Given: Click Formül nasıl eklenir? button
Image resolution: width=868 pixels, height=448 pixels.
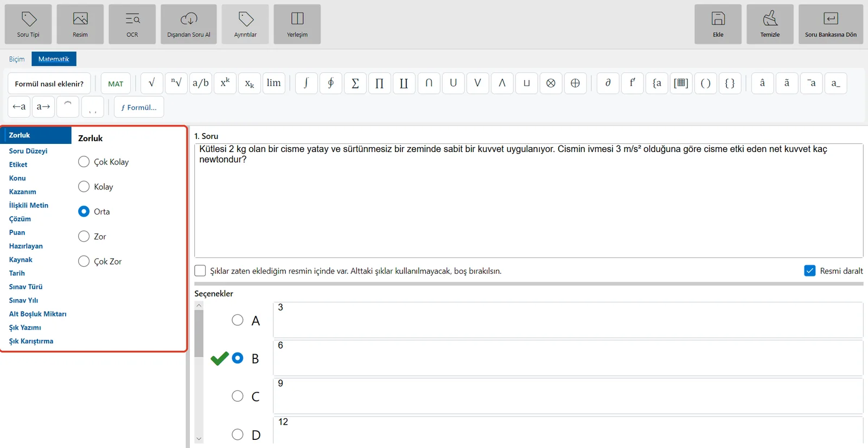Looking at the screenshot, I should [x=49, y=84].
